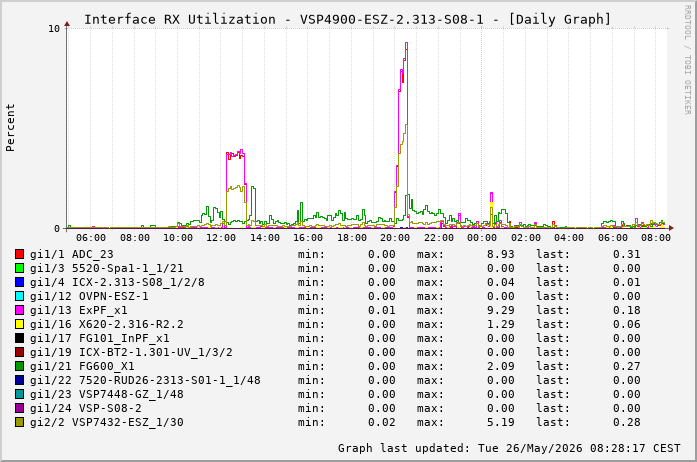Screen dimensions: 697x462
Task: Select the legend label gi1/23 VSP7448-GZ_1/48
Action: click(107, 394)
